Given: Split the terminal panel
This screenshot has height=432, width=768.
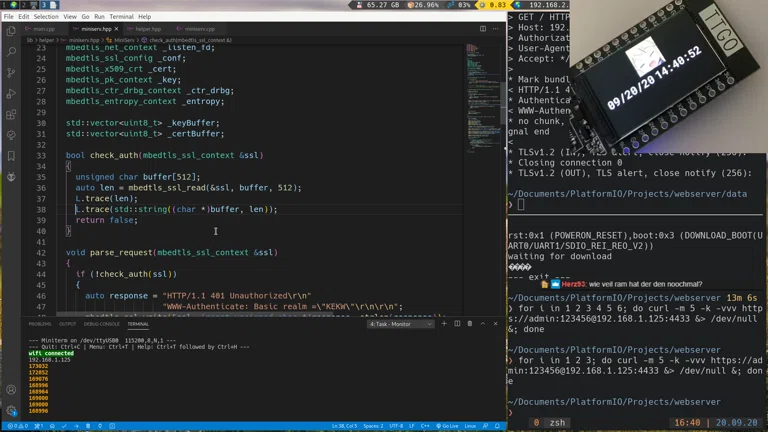Looking at the screenshot, I should point(457,324).
